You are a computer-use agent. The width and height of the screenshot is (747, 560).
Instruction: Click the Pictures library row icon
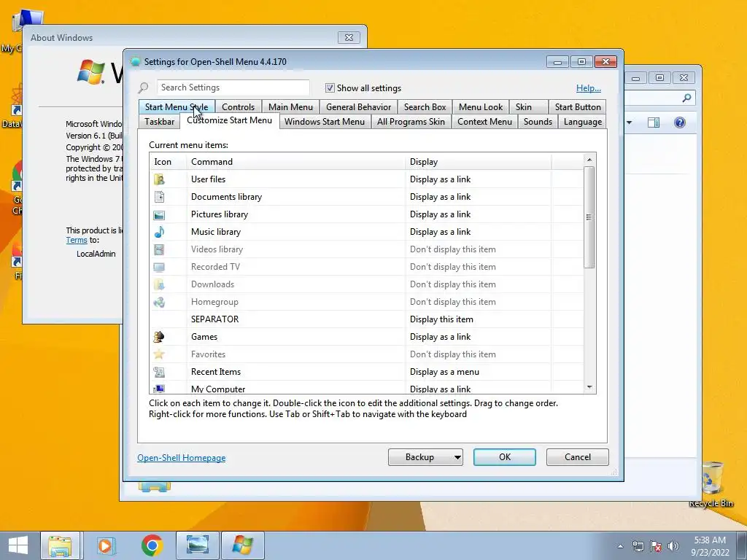tap(159, 214)
